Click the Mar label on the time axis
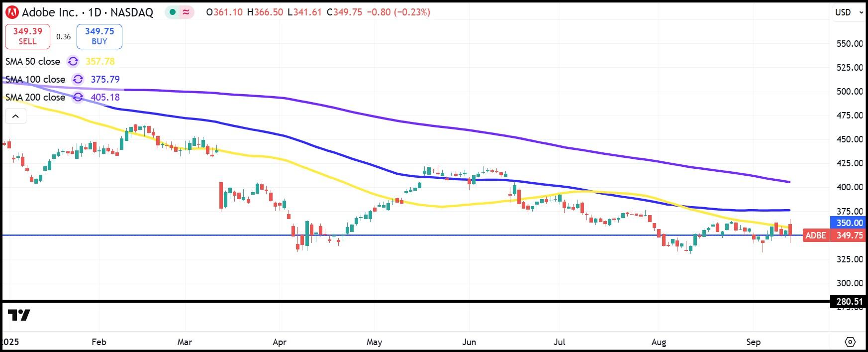The image size is (868, 352). click(x=185, y=342)
